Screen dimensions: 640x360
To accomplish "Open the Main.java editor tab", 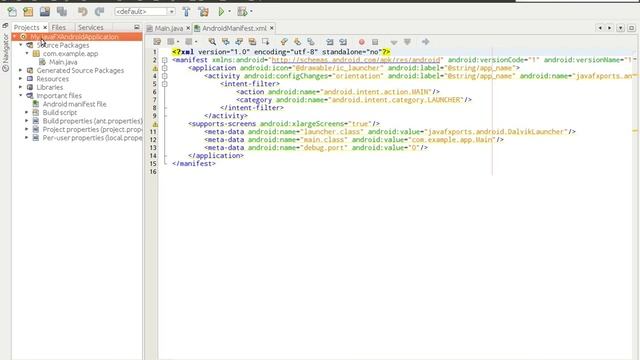I will (169, 28).
